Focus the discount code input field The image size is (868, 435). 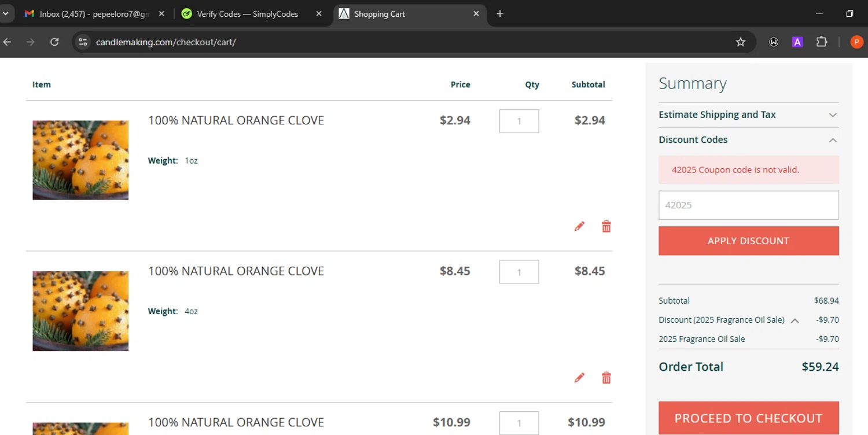[x=749, y=205]
